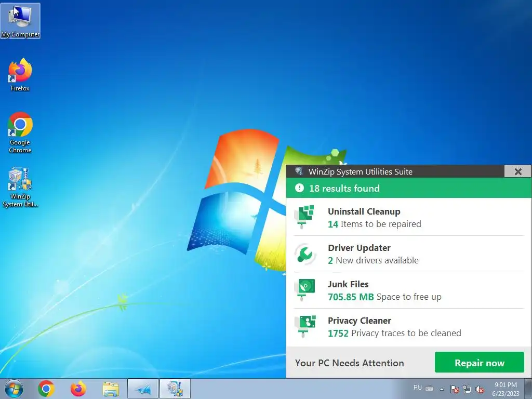Click '14 Items to be repaired' text
Image resolution: width=532 pixels, height=399 pixels.
click(x=375, y=224)
